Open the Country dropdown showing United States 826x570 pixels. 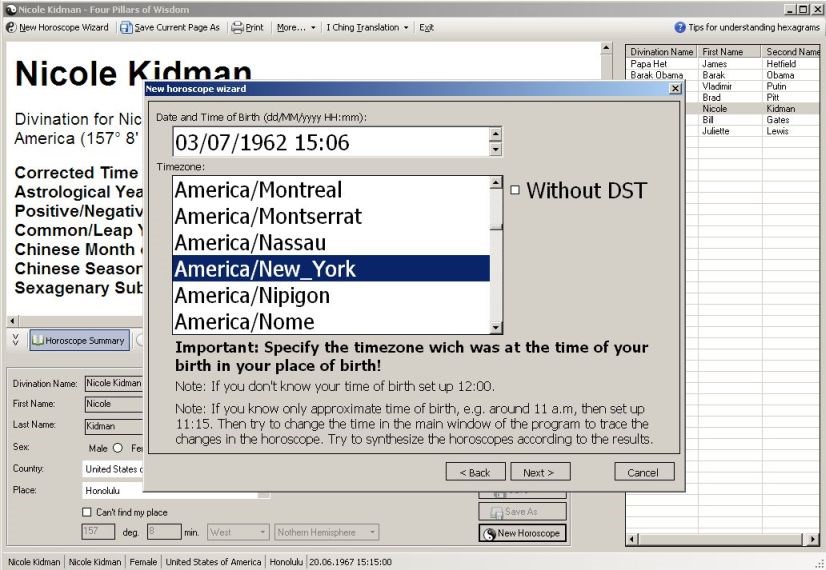pos(113,469)
